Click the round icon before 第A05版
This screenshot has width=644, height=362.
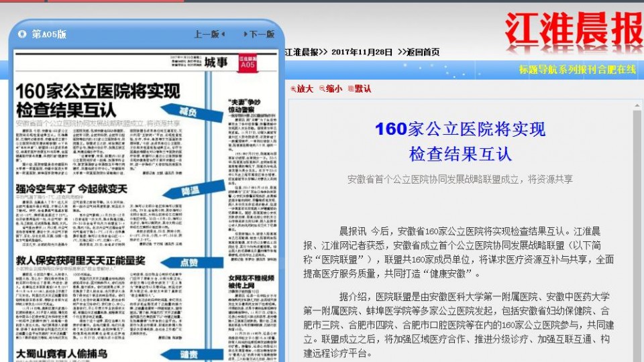(x=22, y=34)
